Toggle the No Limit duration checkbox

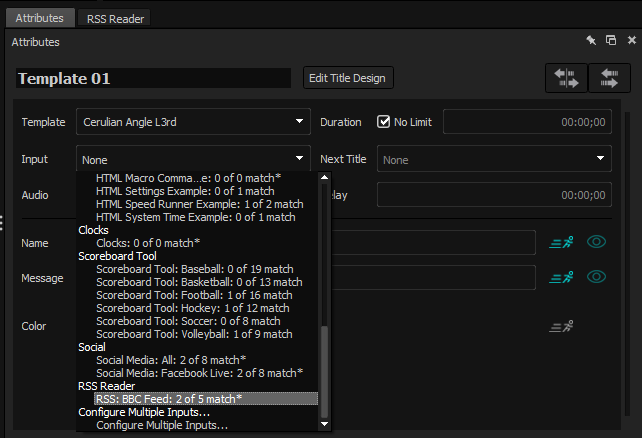click(x=383, y=122)
